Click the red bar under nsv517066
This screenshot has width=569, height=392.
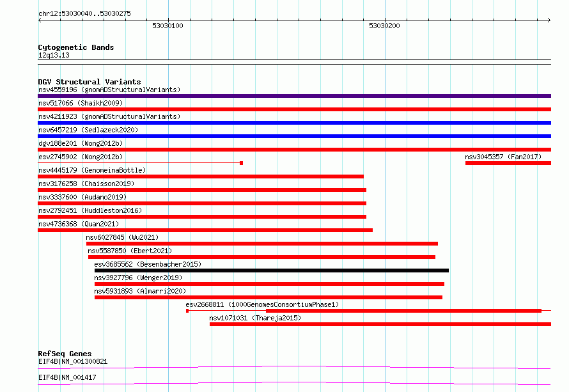click(294, 109)
